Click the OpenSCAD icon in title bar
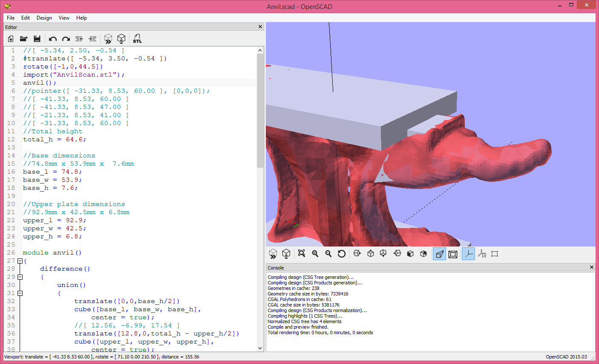Screen dimensions: 599x364 pos(8,6)
